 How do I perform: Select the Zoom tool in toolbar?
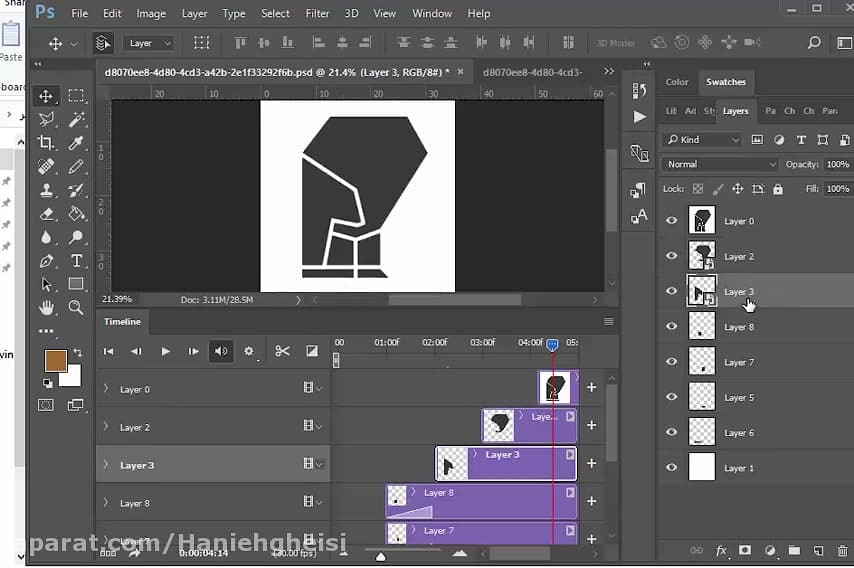76,308
